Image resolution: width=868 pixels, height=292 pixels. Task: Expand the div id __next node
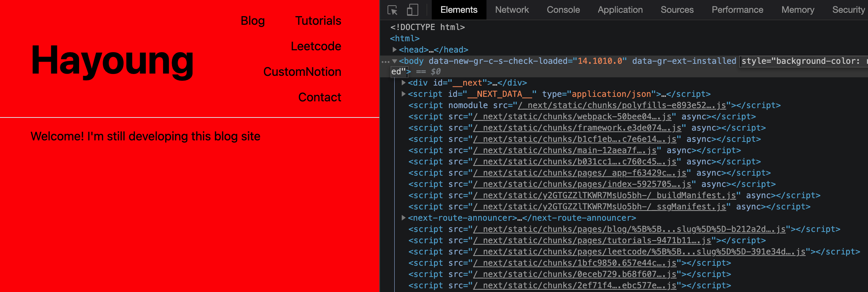tap(403, 83)
